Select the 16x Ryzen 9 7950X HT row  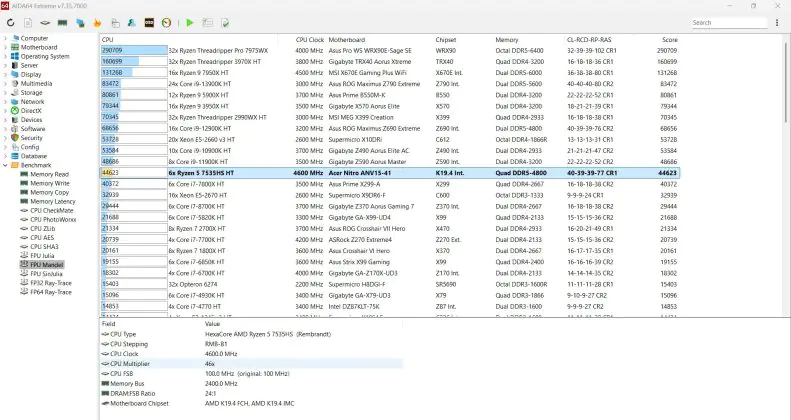[x=390, y=73]
